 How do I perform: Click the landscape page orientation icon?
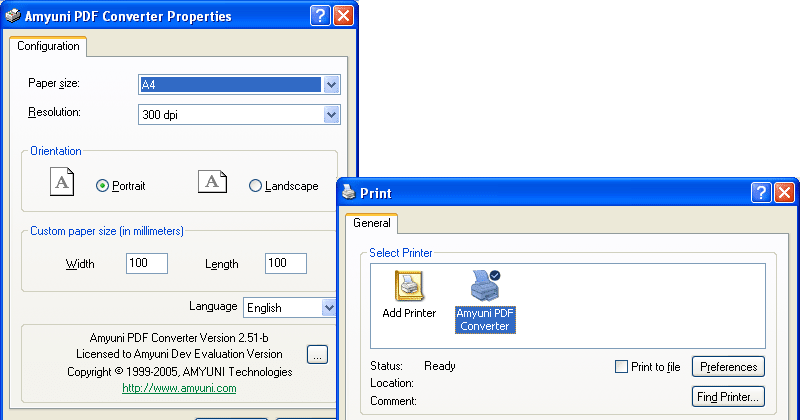pyautogui.click(x=212, y=182)
